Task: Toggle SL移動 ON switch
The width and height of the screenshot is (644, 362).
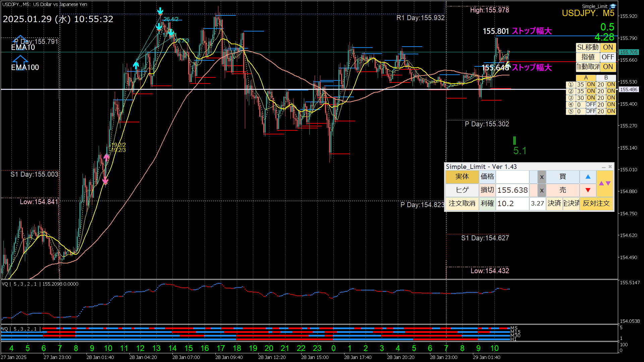Action: click(608, 47)
